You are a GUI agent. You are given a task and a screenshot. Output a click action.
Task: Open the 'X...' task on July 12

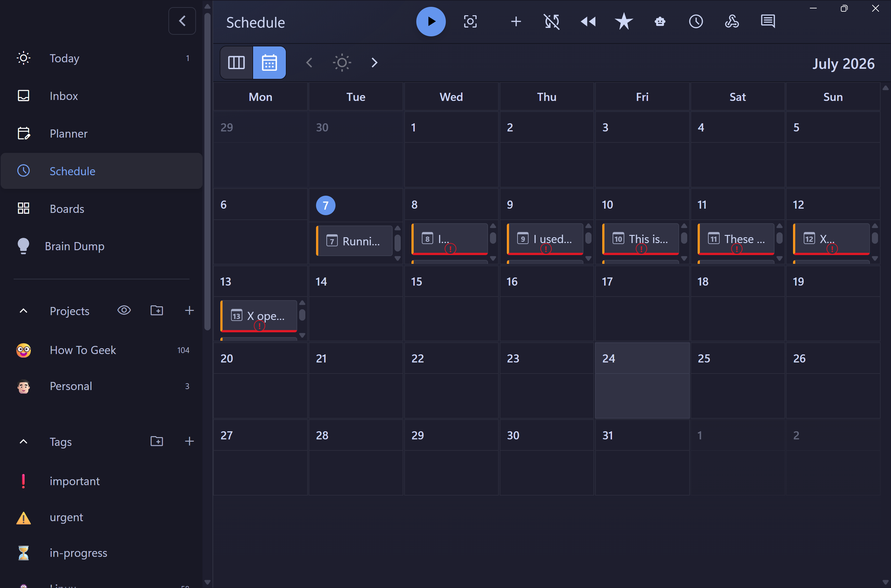[831, 239]
